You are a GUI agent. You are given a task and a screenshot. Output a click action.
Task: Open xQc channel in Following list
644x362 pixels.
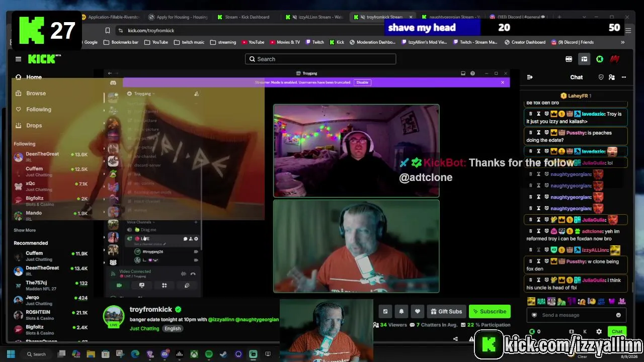51,187
